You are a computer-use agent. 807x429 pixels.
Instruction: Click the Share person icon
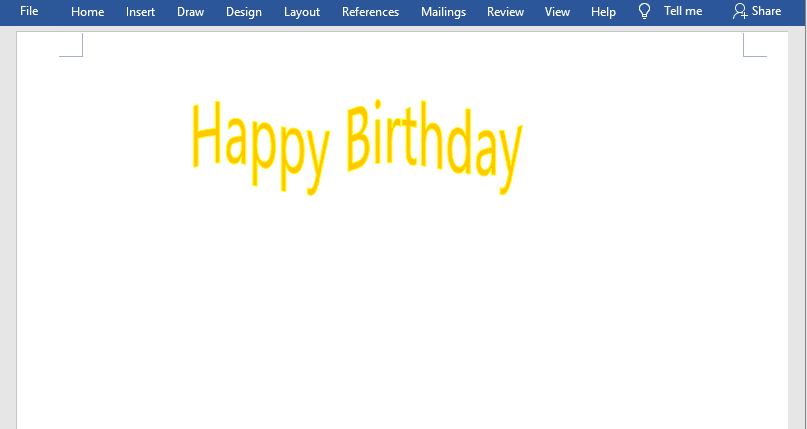tap(740, 11)
